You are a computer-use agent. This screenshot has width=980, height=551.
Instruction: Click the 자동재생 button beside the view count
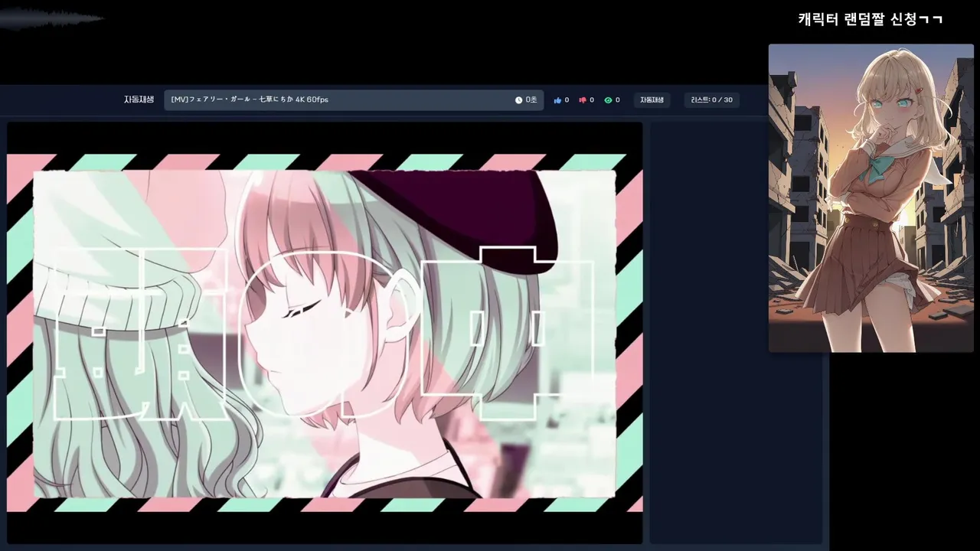(652, 100)
